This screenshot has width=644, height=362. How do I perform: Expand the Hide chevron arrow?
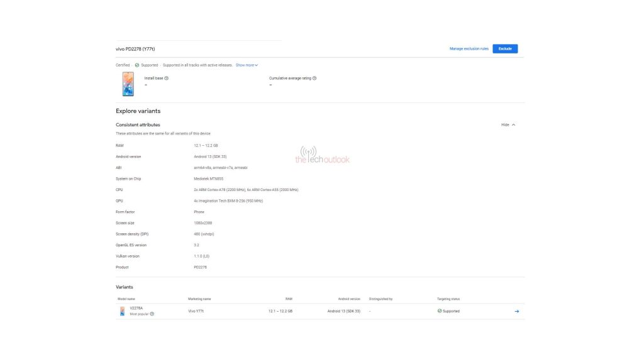pos(513,124)
